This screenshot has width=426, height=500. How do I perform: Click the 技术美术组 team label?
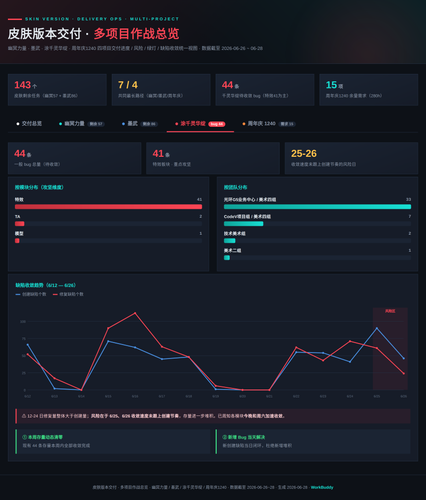pyautogui.click(x=235, y=234)
